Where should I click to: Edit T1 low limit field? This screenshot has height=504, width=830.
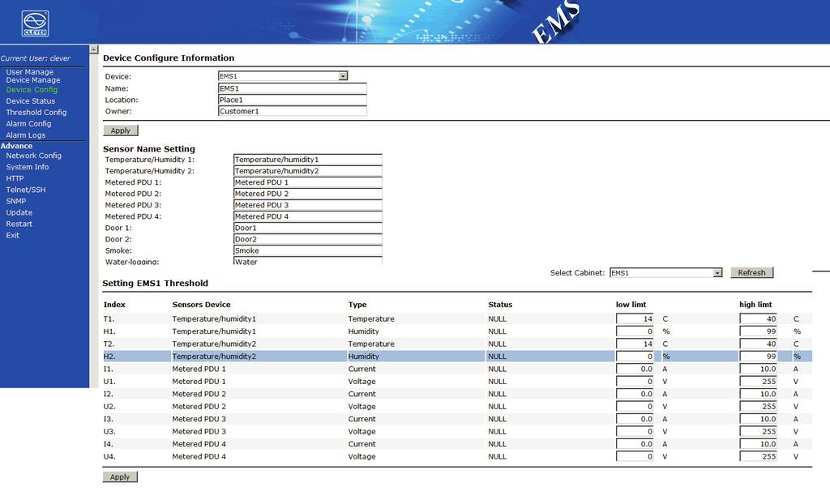[x=635, y=318]
